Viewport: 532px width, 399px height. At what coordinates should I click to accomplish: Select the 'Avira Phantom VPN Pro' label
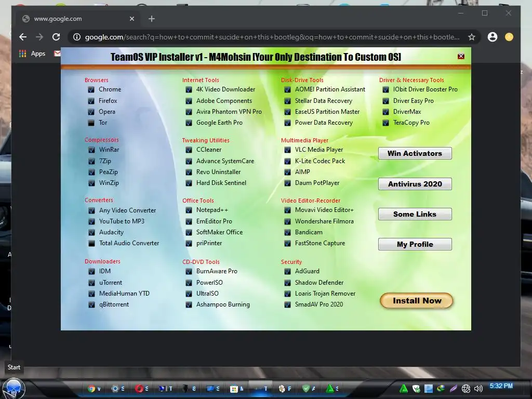229,112
